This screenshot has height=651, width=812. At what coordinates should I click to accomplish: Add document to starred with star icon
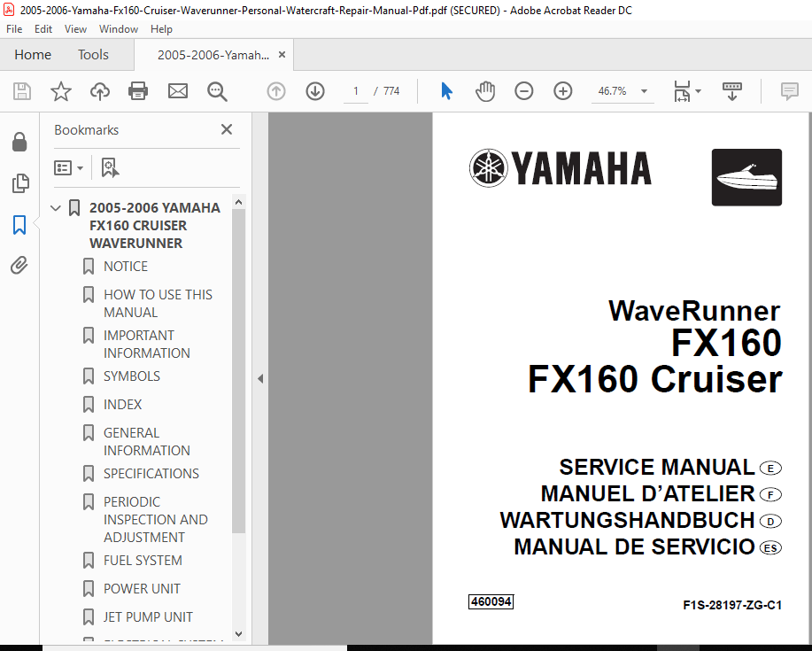60,91
